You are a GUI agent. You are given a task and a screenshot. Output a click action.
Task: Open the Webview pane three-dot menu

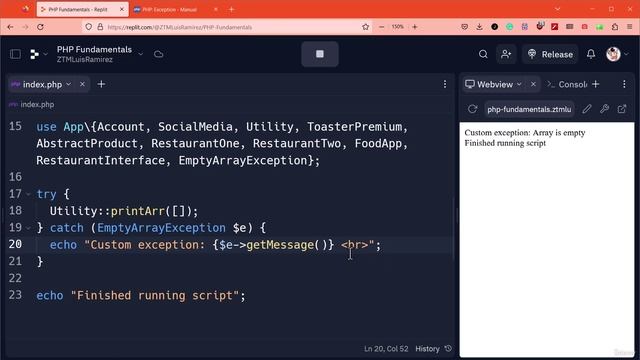(624, 84)
